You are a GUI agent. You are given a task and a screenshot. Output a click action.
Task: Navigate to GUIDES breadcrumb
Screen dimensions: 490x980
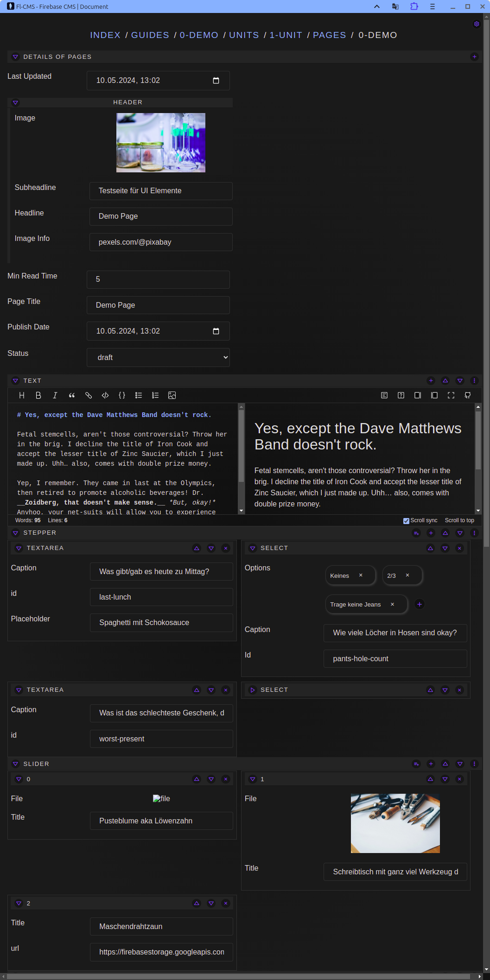(150, 35)
